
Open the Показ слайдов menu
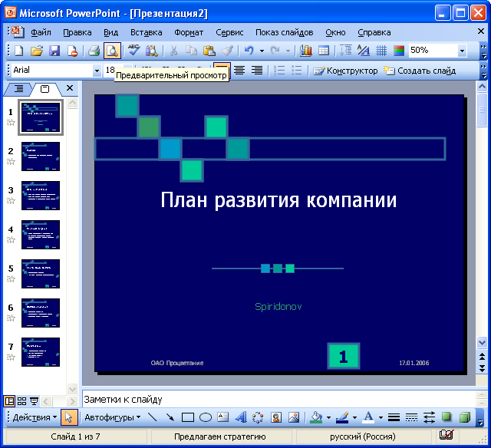284,32
